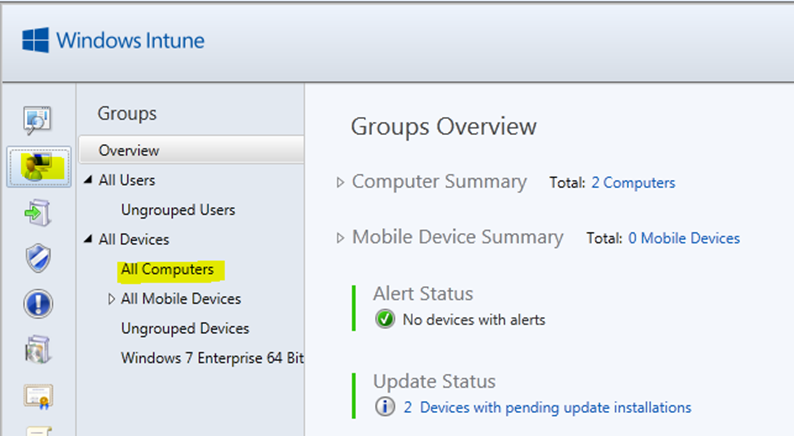Open the Alerts exclamation icon
Screen dimensions: 794x436
[x=38, y=304]
